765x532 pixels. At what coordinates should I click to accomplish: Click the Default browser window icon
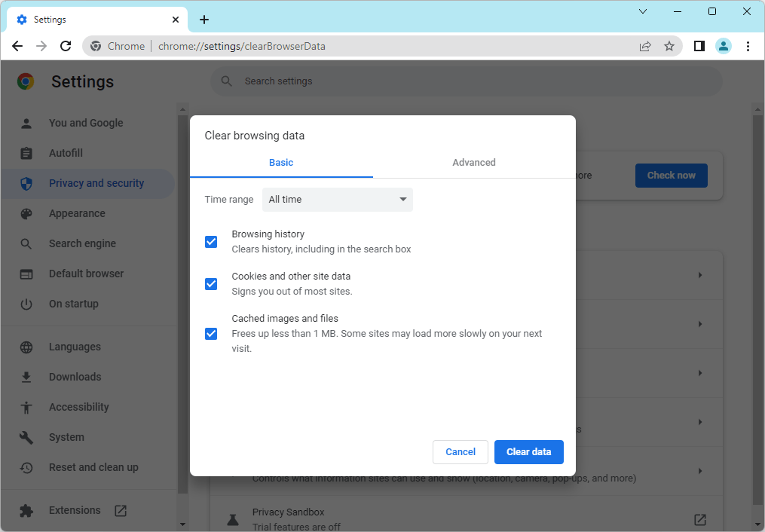26,274
